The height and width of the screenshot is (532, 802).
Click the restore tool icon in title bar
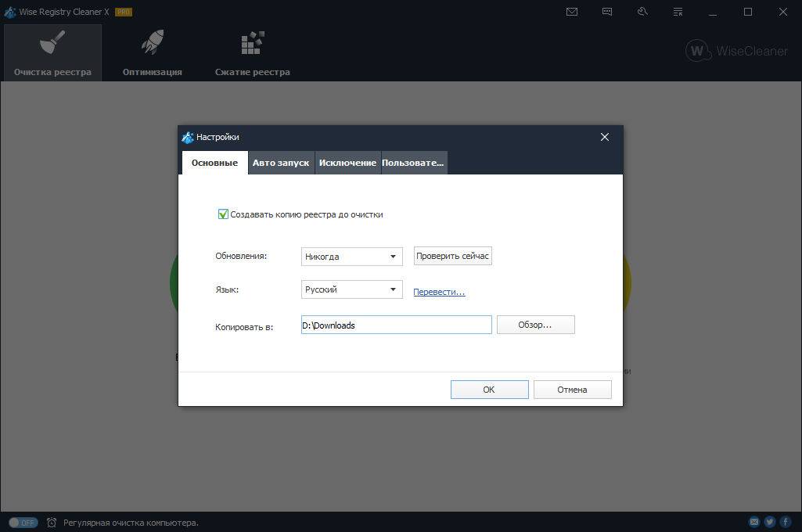[642, 11]
